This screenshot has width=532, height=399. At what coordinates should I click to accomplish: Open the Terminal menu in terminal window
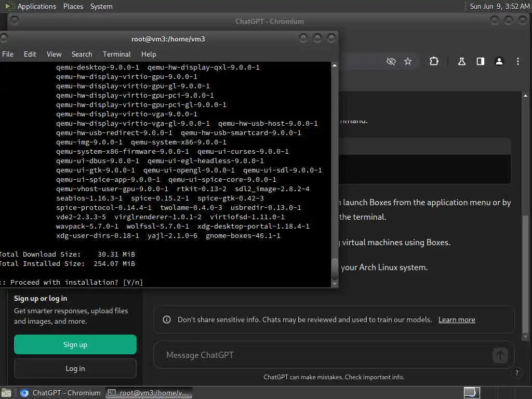click(x=117, y=54)
